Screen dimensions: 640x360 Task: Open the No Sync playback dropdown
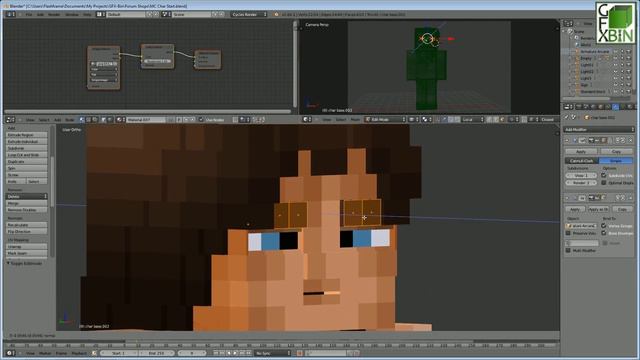(x=273, y=353)
